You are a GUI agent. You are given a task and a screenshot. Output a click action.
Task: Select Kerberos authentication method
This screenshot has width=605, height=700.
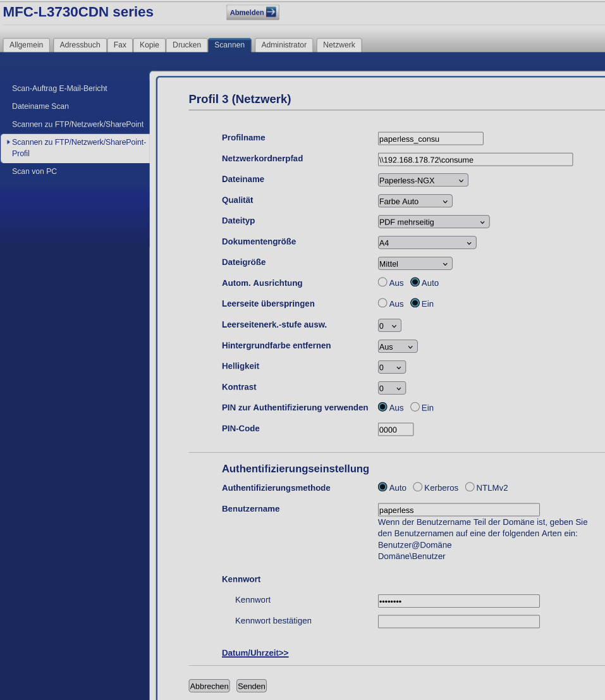[418, 487]
